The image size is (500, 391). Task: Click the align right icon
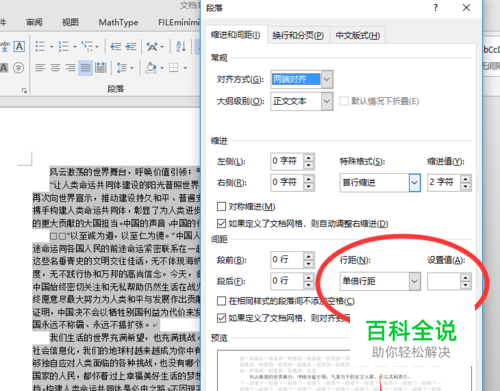coord(70,68)
